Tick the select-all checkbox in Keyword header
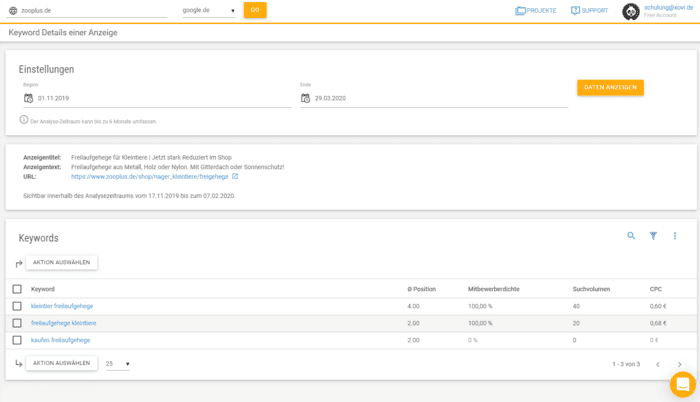This screenshot has height=402, width=700. click(17, 289)
